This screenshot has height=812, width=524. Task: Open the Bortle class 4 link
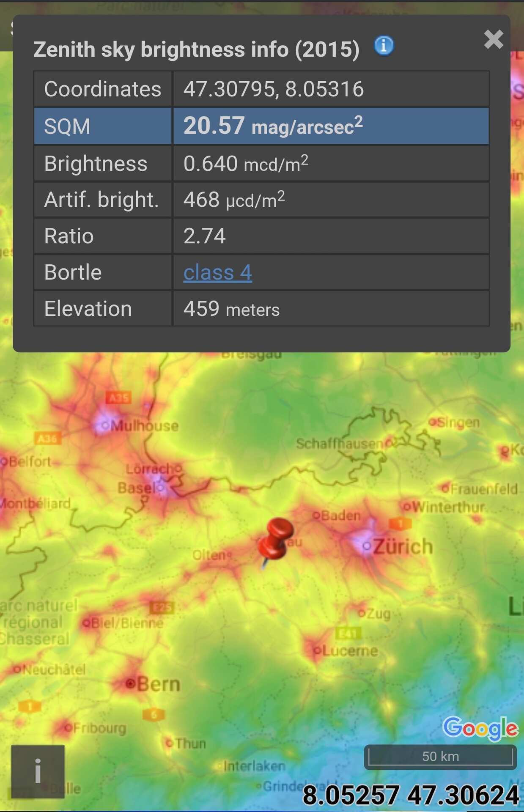coord(218,272)
